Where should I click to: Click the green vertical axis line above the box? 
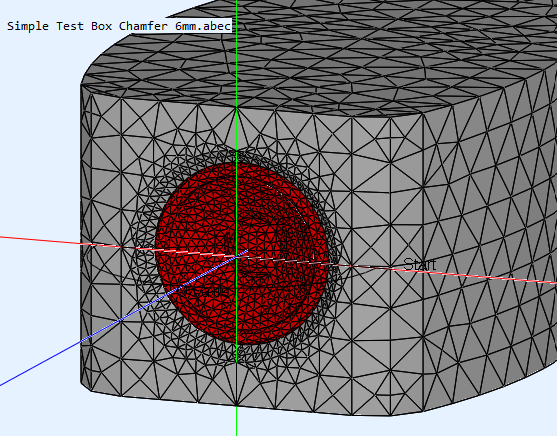[237, 53]
